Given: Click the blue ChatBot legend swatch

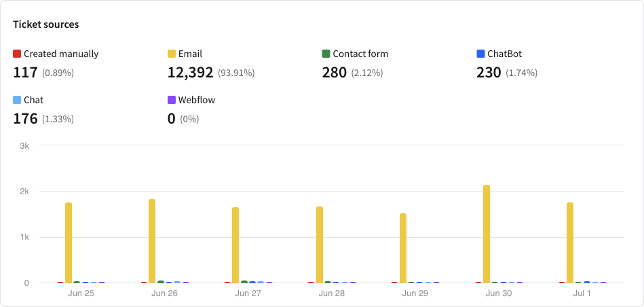Looking at the screenshot, I should pos(480,54).
